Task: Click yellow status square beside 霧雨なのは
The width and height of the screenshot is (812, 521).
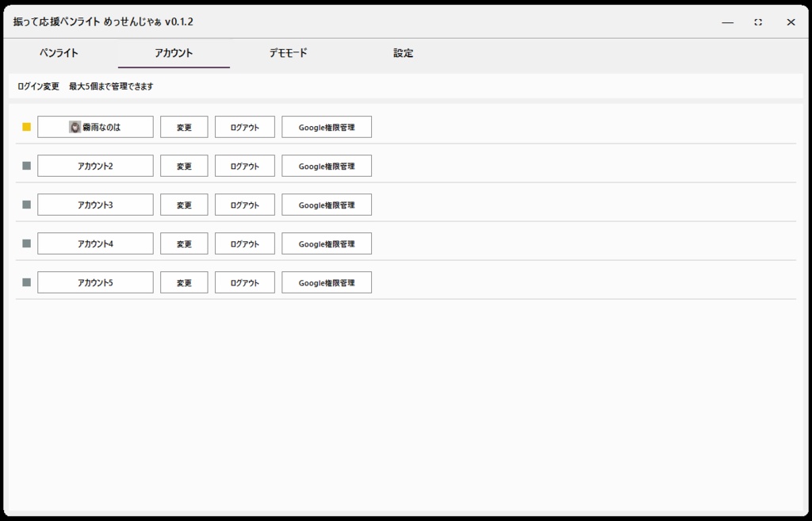Action: click(x=26, y=127)
